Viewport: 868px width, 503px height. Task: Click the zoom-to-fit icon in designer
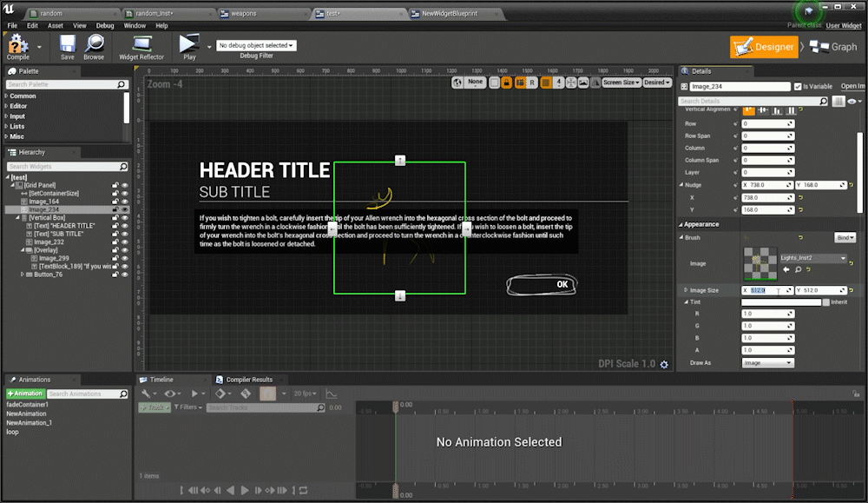(x=571, y=83)
